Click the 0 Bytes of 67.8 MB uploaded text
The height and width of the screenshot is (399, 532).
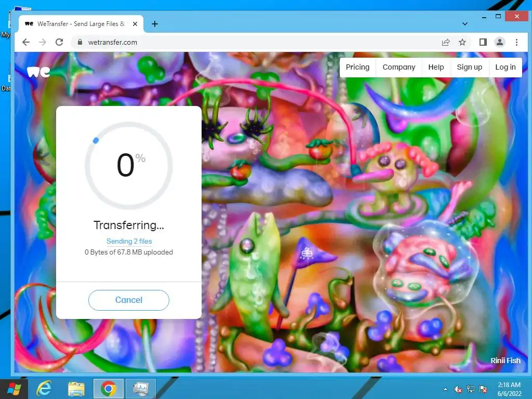[129, 252]
